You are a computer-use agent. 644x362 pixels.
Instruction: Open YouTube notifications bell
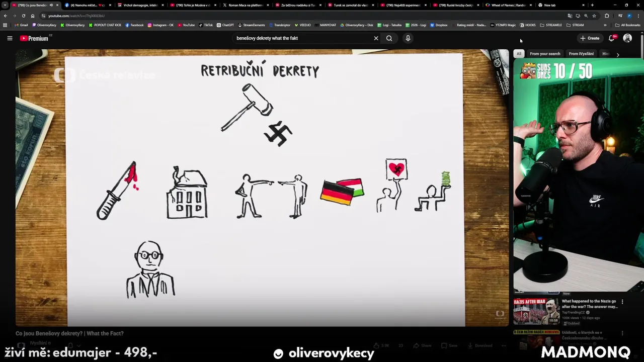[612, 38]
